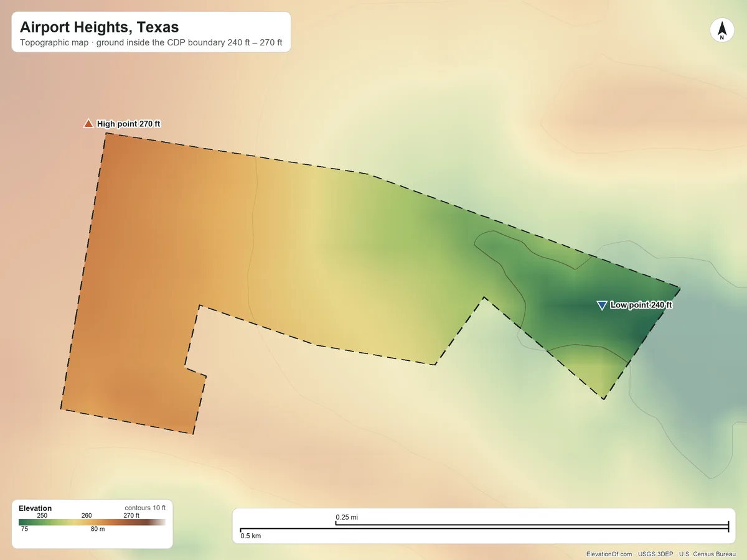
Task: Click the '260' legend tick label
Action: click(x=87, y=515)
